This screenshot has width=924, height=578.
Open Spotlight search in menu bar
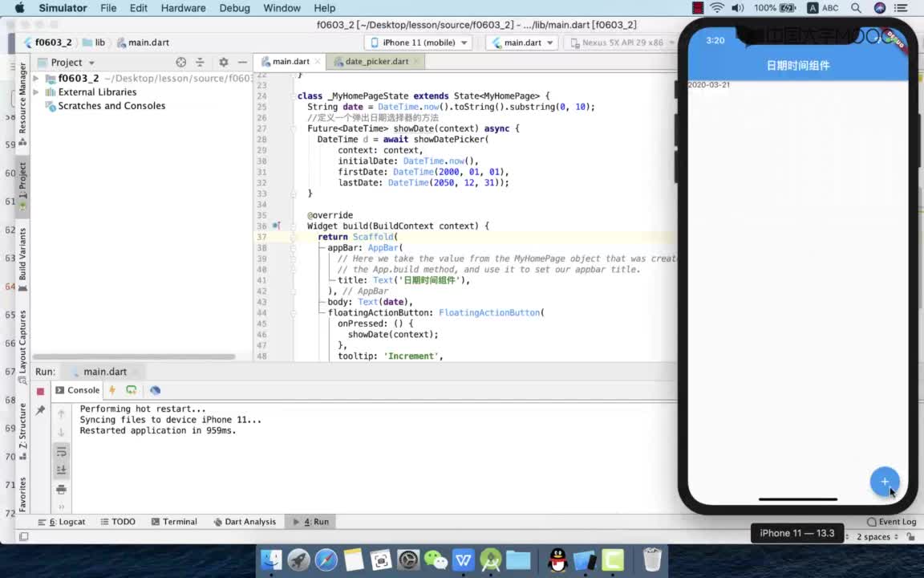pos(857,8)
